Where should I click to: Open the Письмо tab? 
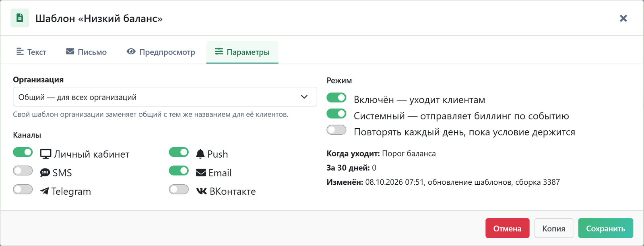coord(86,52)
